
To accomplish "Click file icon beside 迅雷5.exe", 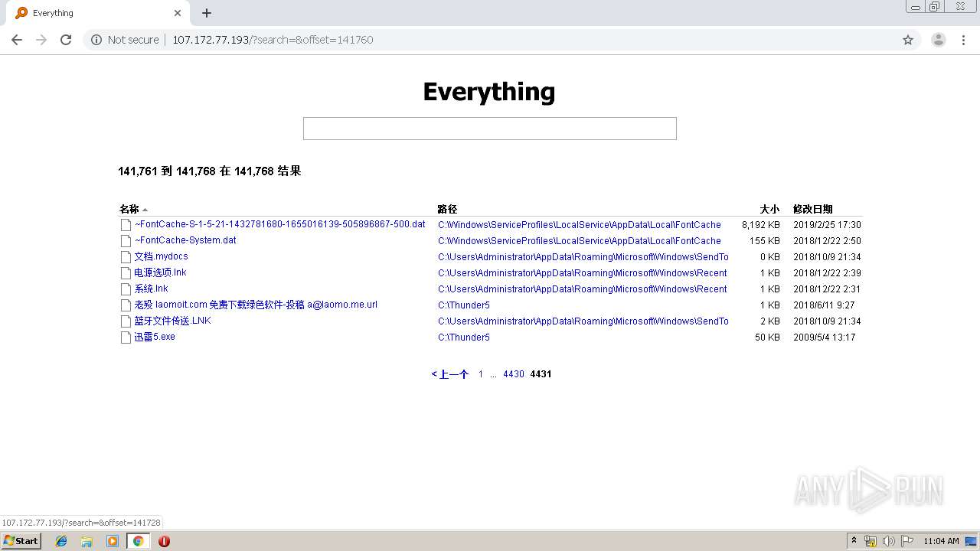I will 126,337.
